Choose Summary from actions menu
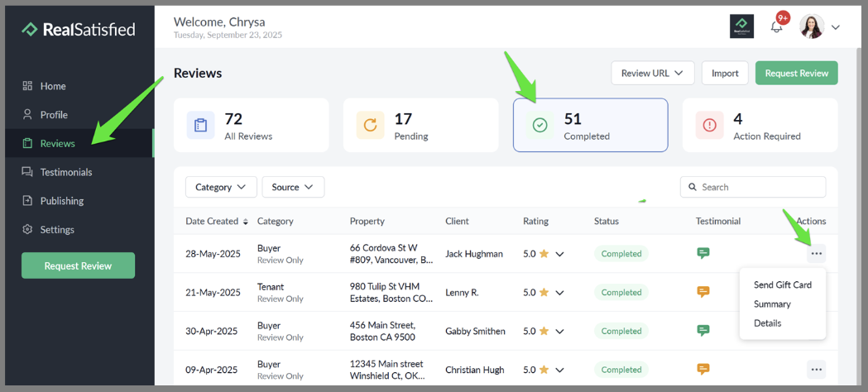Image resolution: width=868 pixels, height=392 pixels. (x=772, y=304)
